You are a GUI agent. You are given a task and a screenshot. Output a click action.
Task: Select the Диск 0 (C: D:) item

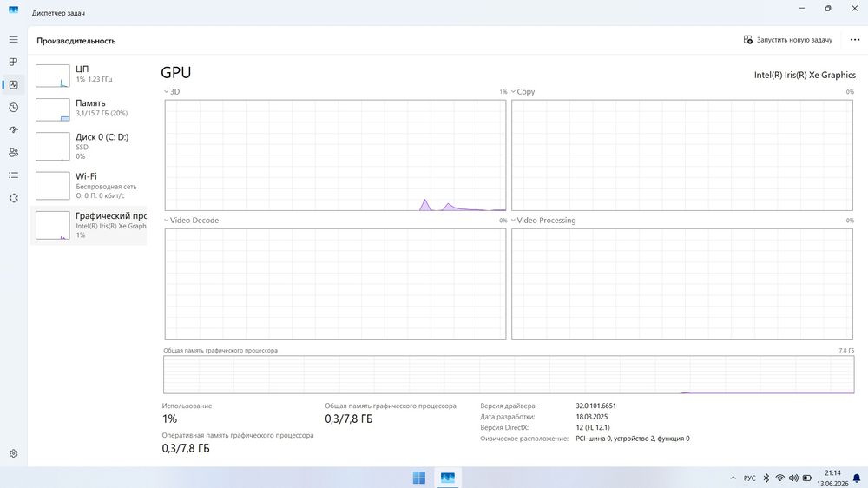point(89,146)
